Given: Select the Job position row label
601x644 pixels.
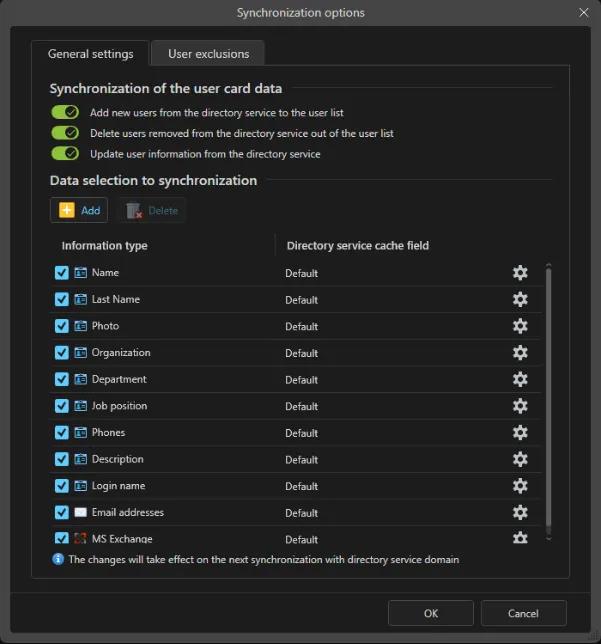Looking at the screenshot, I should [x=119, y=406].
